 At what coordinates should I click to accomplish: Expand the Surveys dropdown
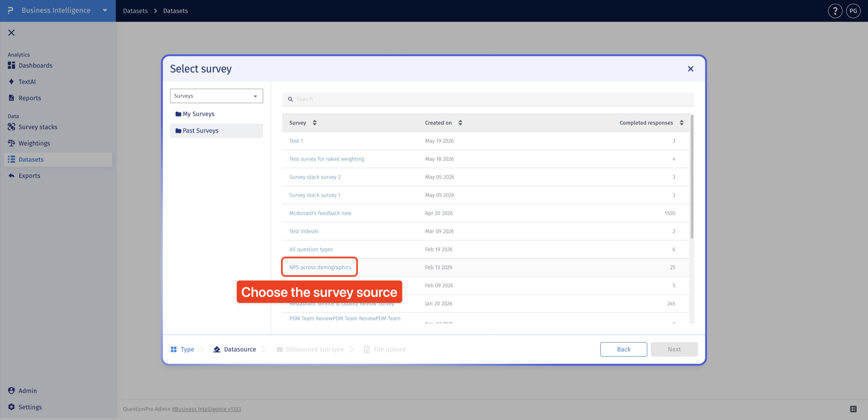point(216,96)
